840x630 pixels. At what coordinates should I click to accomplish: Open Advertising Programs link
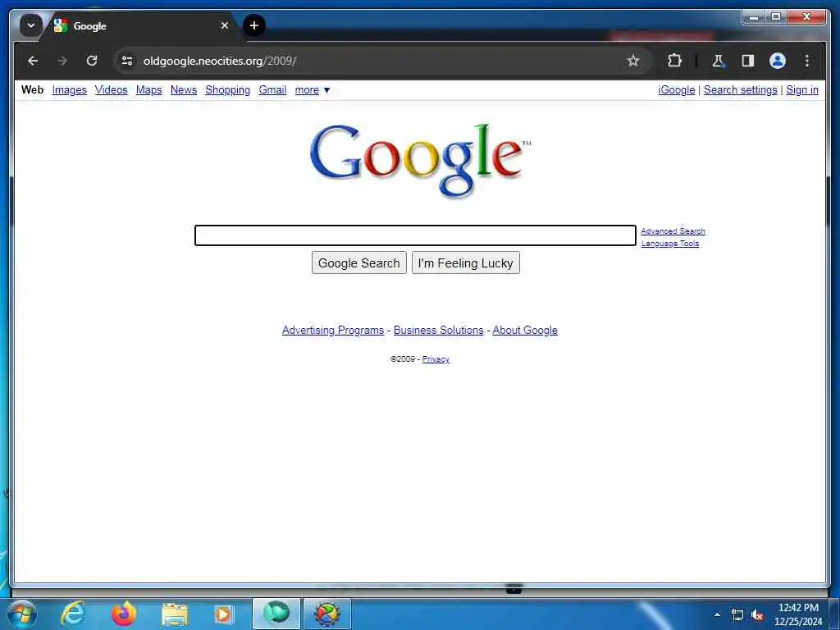tap(333, 330)
